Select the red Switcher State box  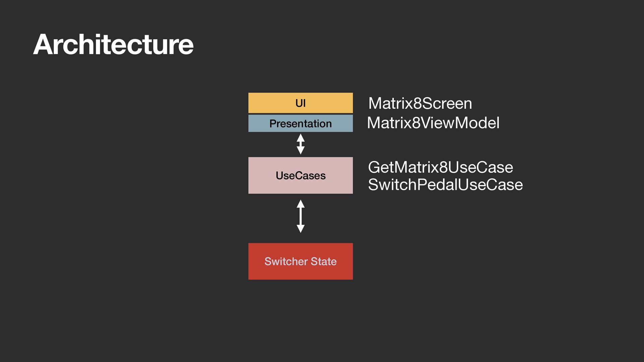pyautogui.click(x=301, y=261)
